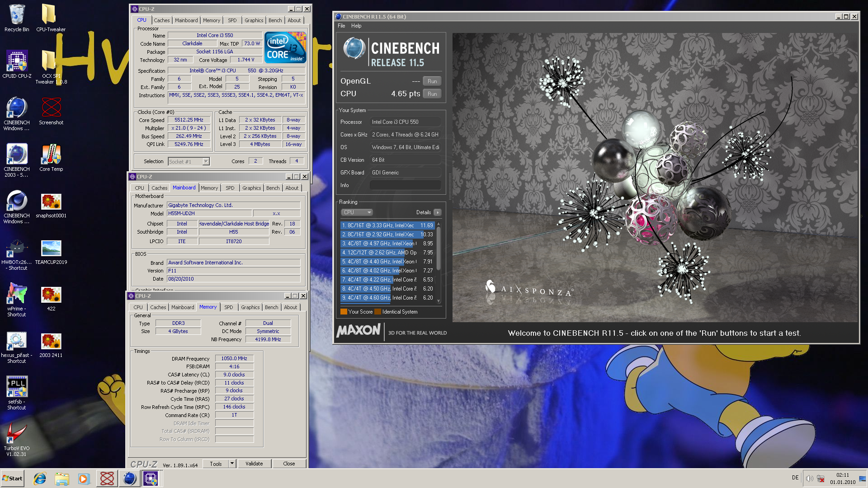This screenshot has width=868, height=488.
Task: Open Cinebench File menu
Action: click(x=341, y=26)
